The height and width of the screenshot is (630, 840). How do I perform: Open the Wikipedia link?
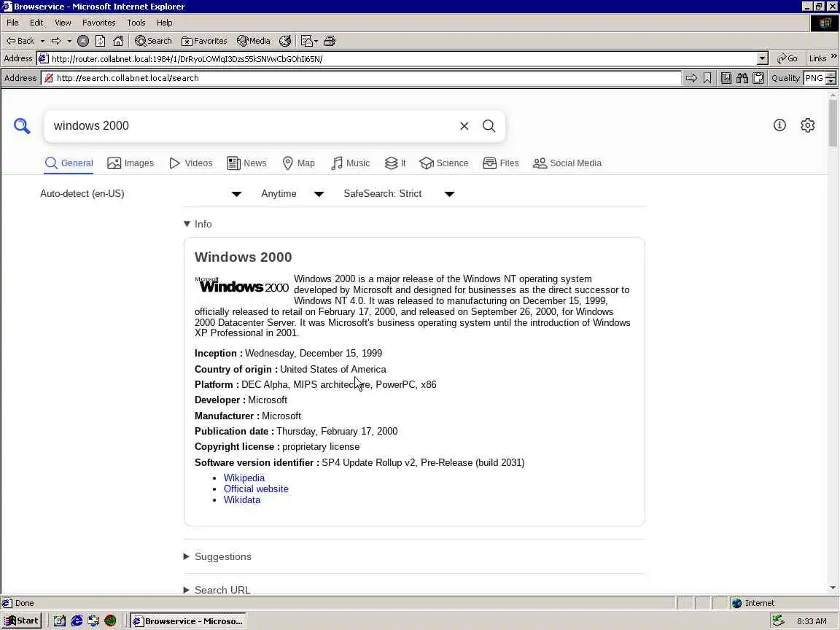pyautogui.click(x=244, y=478)
